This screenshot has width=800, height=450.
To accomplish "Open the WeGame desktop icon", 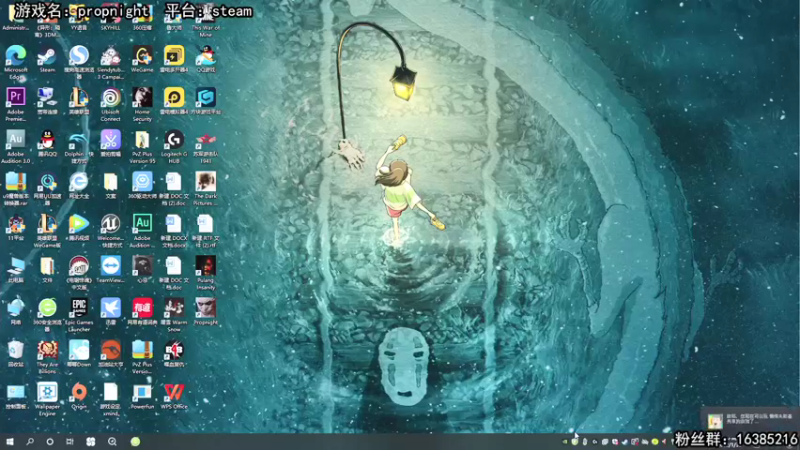I will pyautogui.click(x=142, y=60).
